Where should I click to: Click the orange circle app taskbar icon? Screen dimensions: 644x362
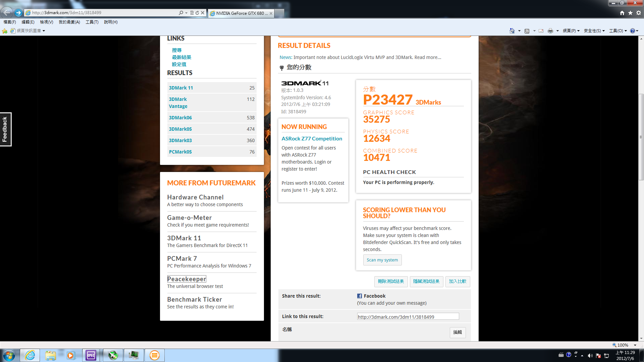point(155,355)
